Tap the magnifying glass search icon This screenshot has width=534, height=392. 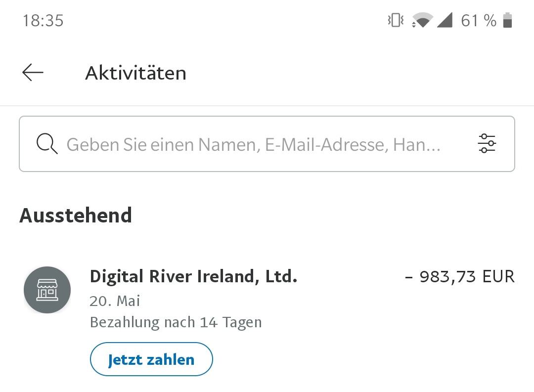pyautogui.click(x=47, y=144)
